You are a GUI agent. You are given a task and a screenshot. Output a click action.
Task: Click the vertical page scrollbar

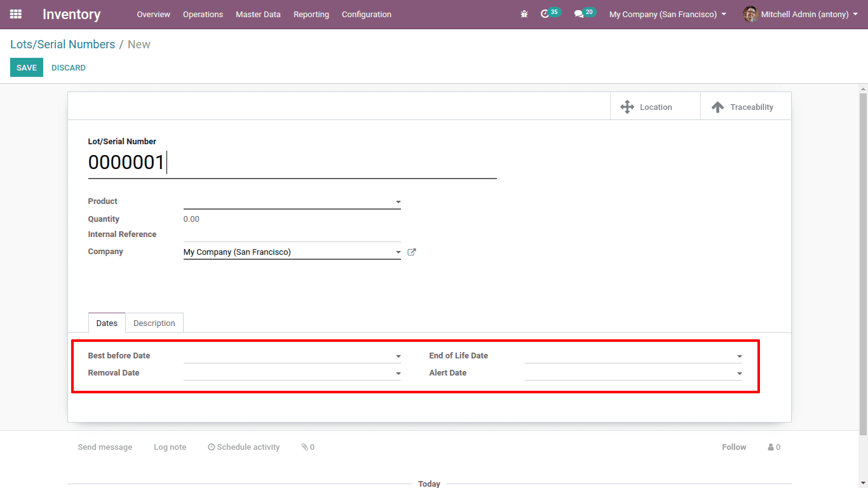click(863, 264)
